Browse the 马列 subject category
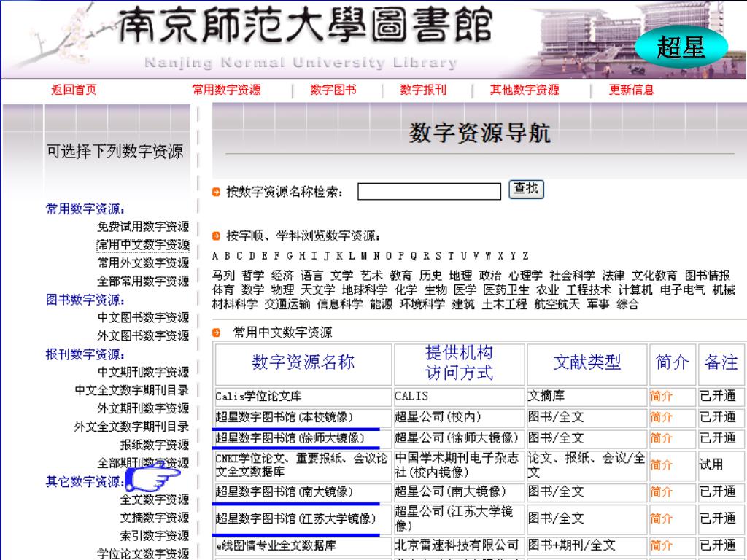Screen dimensions: 747x560 (223, 275)
